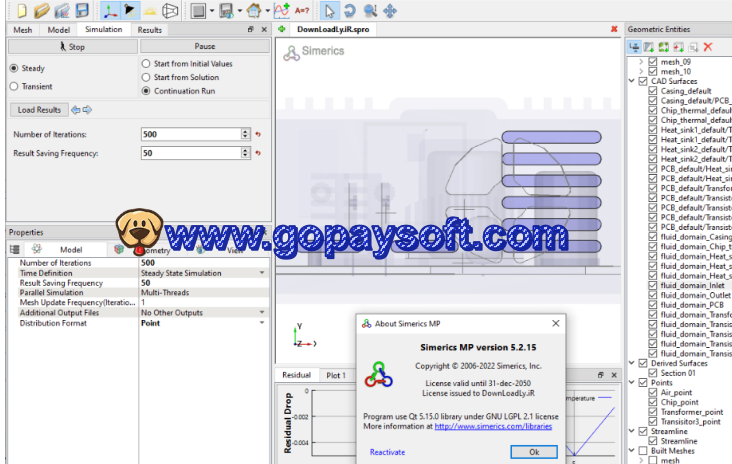Toggle the coordinate axes display icon

110,11
